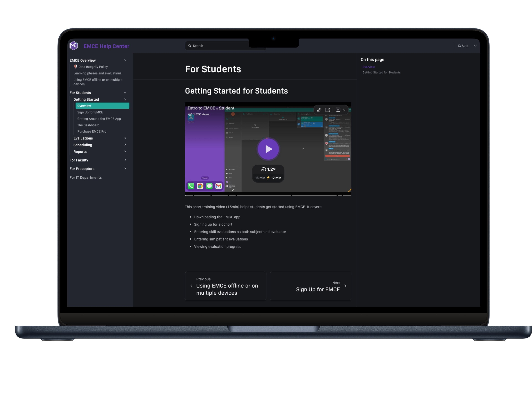Select For IT Departments in the sidebar
Image resolution: width=532 pixels, height=411 pixels.
(x=85, y=177)
